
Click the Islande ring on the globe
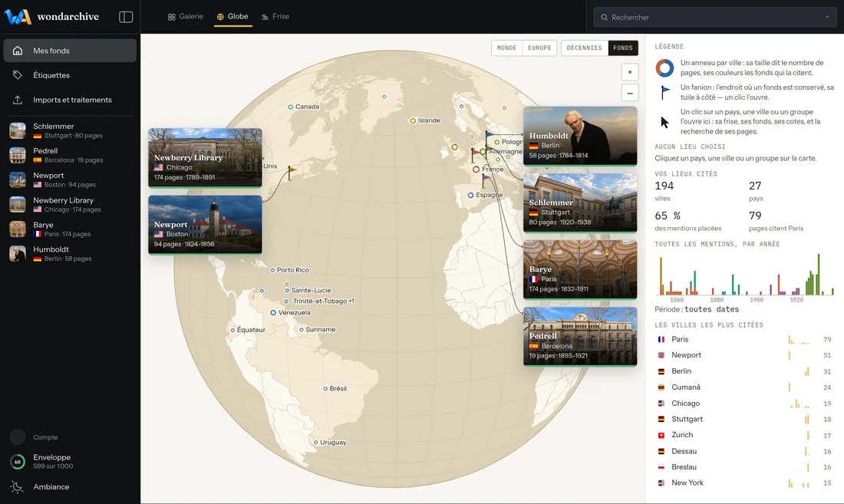click(x=413, y=120)
